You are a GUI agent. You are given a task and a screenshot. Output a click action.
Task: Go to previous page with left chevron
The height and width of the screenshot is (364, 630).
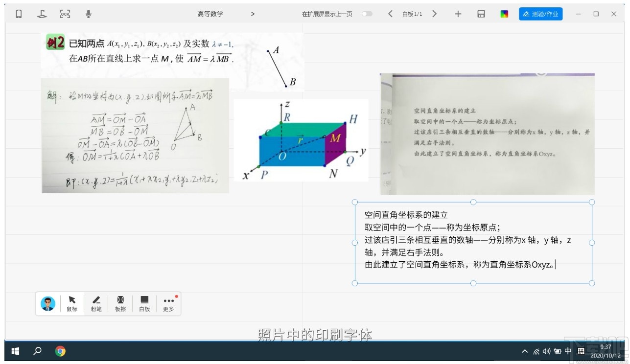click(390, 14)
